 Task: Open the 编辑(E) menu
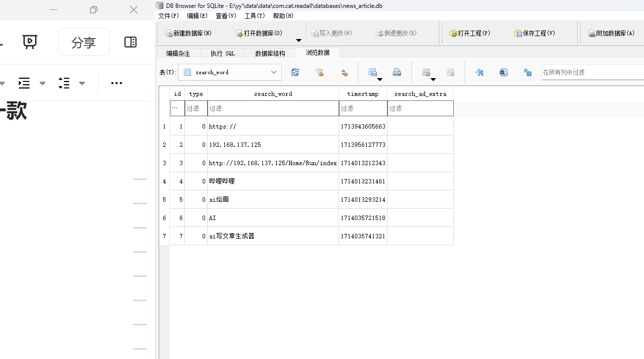pyautogui.click(x=197, y=16)
